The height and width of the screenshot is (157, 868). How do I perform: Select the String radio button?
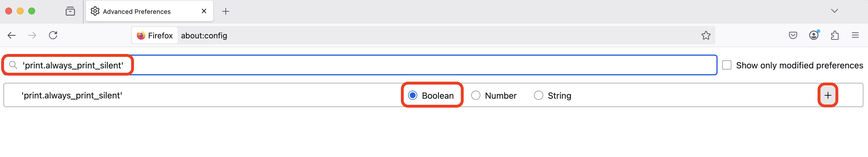click(x=538, y=96)
